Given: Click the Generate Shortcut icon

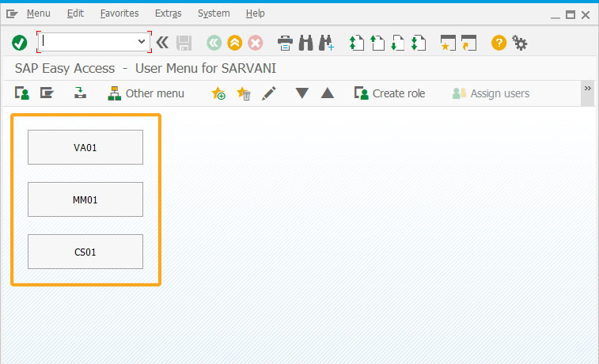Looking at the screenshot, I should (468, 43).
